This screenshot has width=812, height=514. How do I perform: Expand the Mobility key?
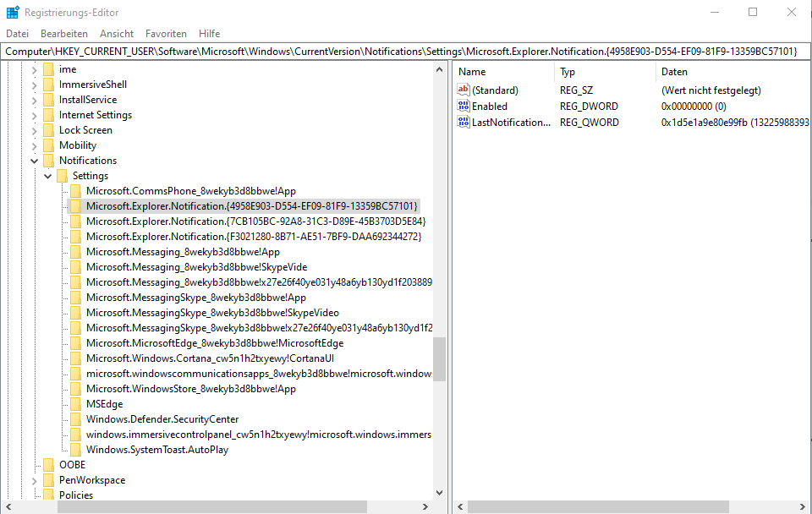(x=34, y=146)
